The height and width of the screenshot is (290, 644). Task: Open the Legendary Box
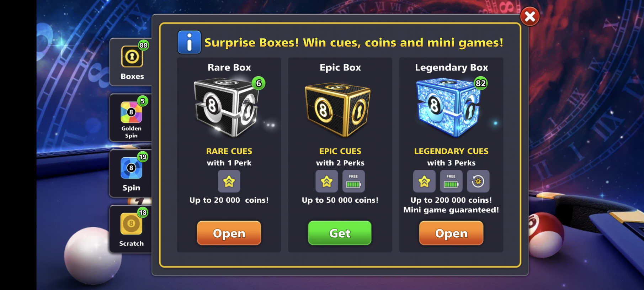coord(451,233)
